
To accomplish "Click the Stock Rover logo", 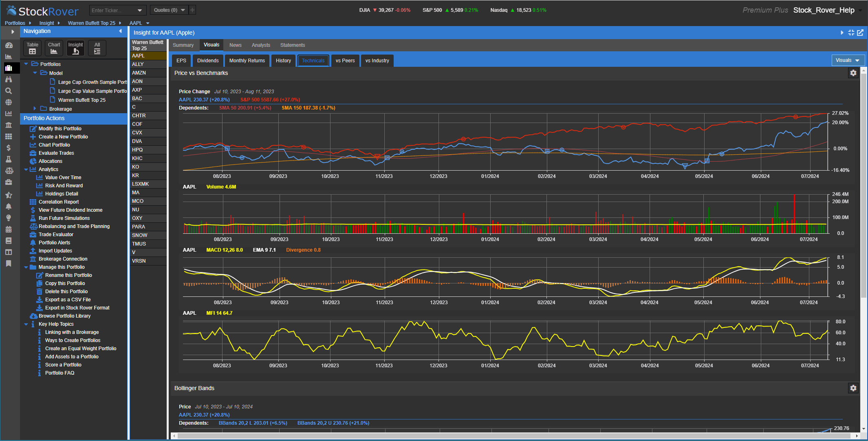I will (42, 11).
